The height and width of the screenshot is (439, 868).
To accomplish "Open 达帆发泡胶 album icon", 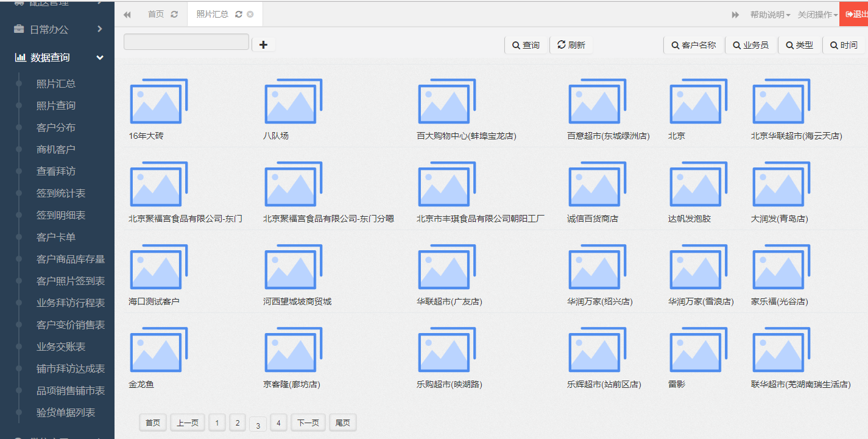I will tap(698, 184).
